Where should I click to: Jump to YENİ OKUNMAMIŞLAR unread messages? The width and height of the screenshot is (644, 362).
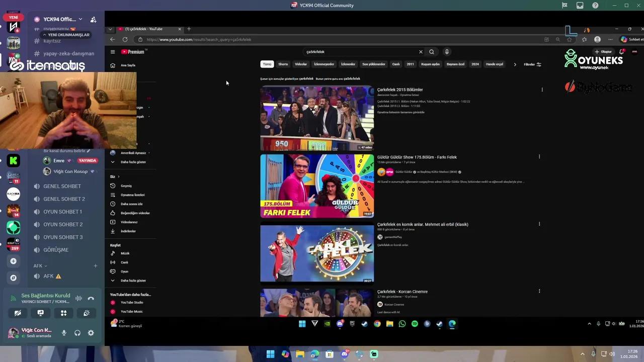tap(65, 35)
